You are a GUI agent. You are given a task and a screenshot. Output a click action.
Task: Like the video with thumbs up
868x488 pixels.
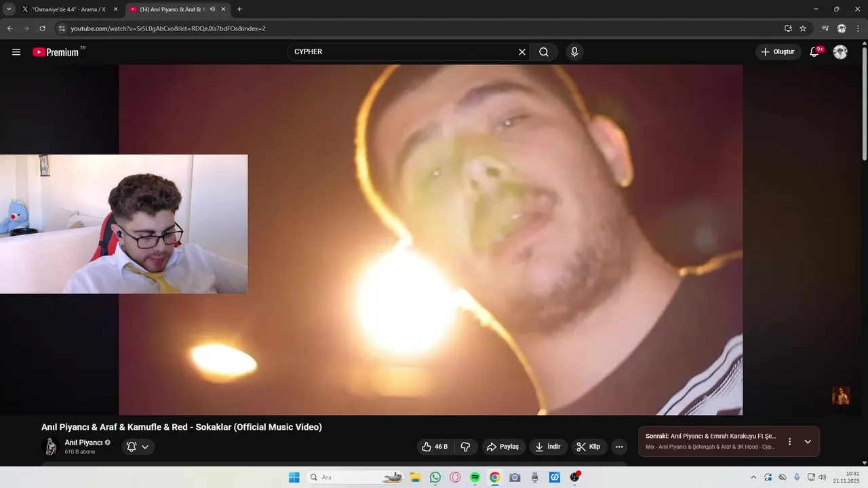(435, 447)
